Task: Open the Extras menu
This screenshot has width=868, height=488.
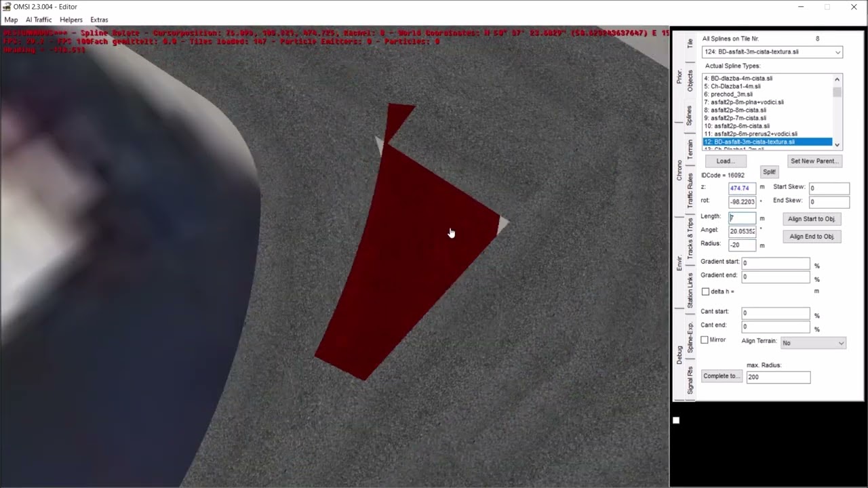Action: click(99, 20)
